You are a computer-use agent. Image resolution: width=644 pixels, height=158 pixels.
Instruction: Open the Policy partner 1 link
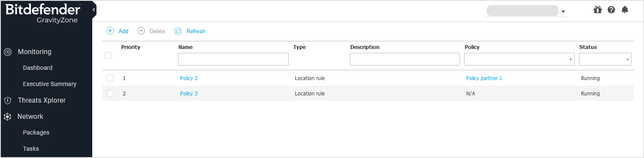click(x=484, y=78)
